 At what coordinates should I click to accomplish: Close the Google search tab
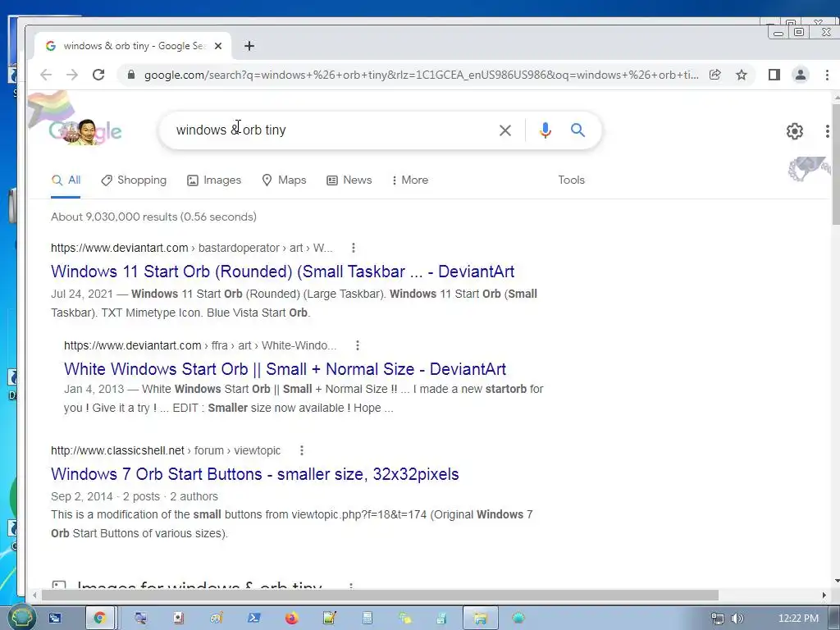[x=218, y=46]
